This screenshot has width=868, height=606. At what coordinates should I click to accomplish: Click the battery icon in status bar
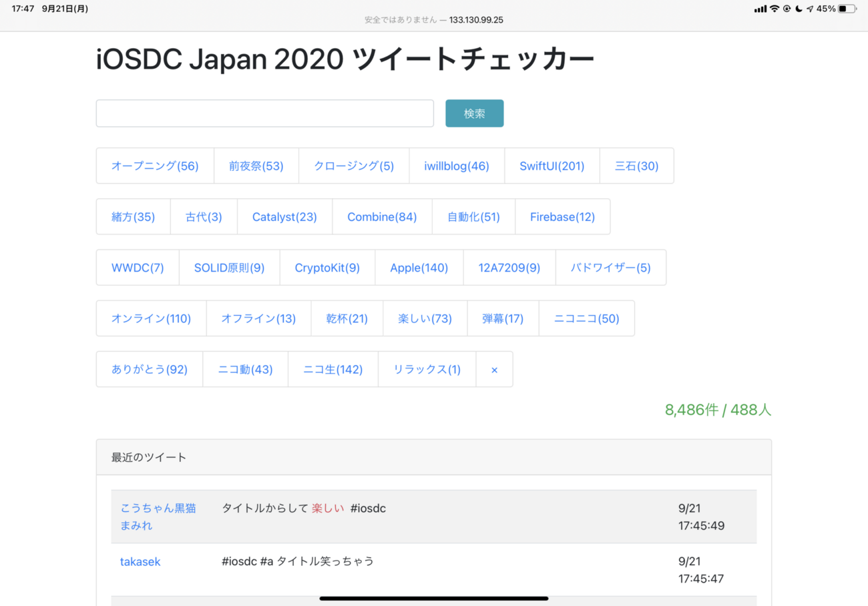(847, 9)
